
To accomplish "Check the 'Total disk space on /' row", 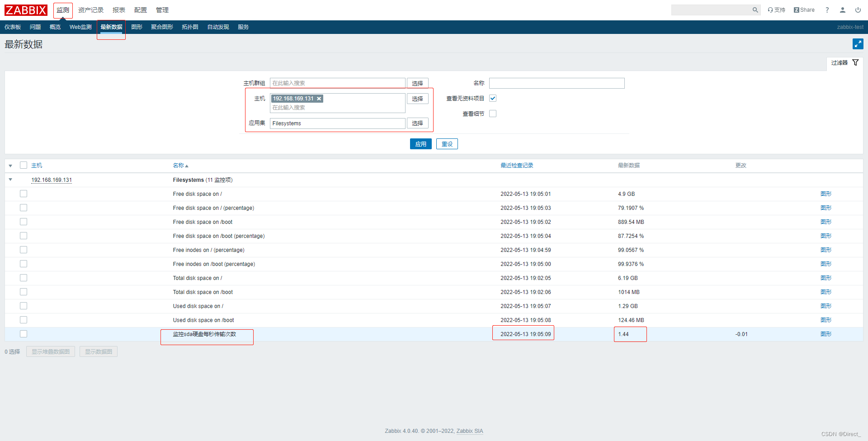I will coord(24,278).
